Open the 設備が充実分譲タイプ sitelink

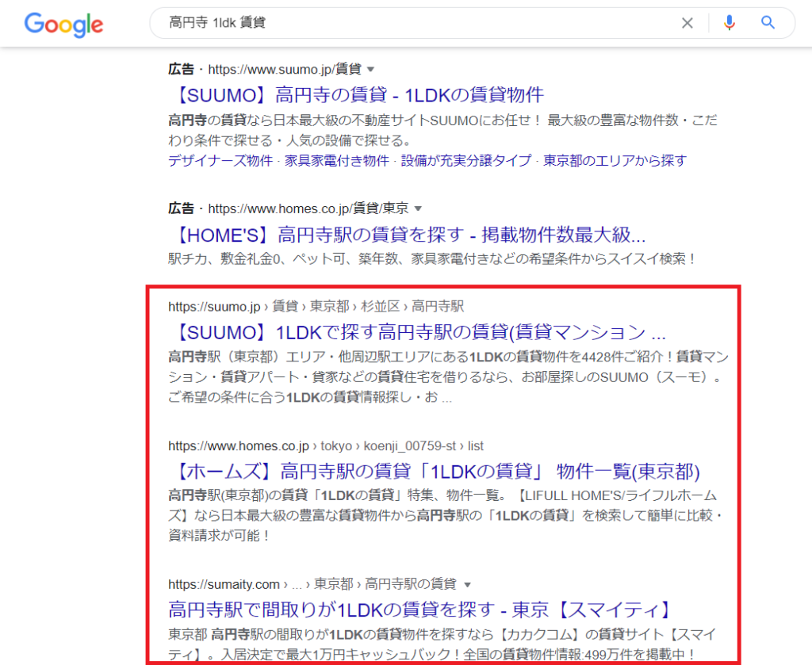tap(466, 161)
